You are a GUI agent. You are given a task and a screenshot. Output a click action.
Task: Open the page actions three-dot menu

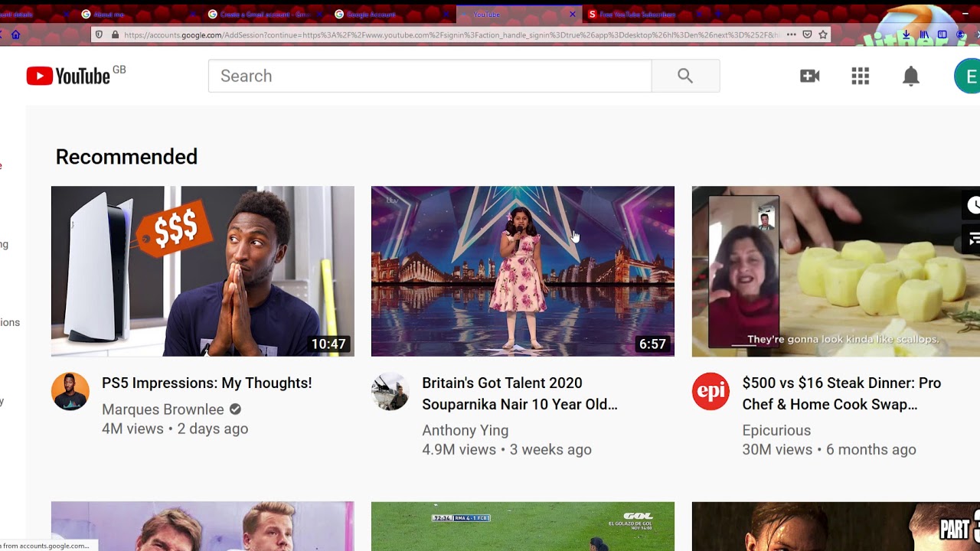pos(791,34)
